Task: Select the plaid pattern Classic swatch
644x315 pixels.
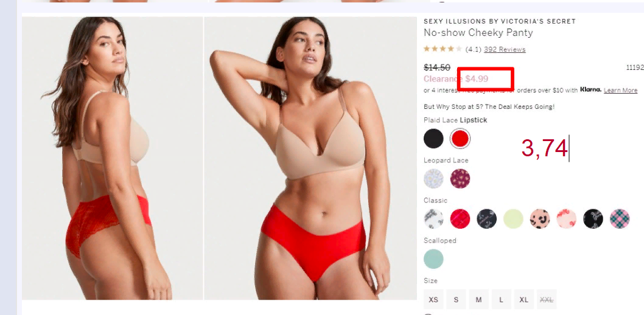Action: [620, 218]
